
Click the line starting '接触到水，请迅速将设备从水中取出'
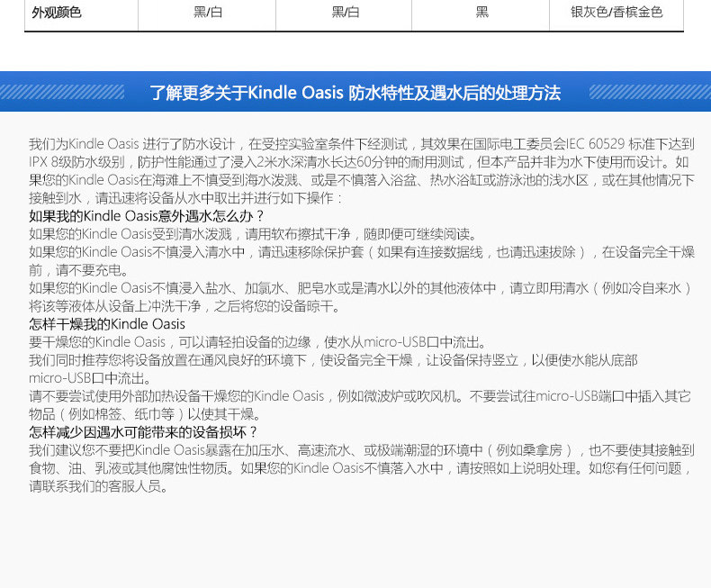tap(185, 198)
